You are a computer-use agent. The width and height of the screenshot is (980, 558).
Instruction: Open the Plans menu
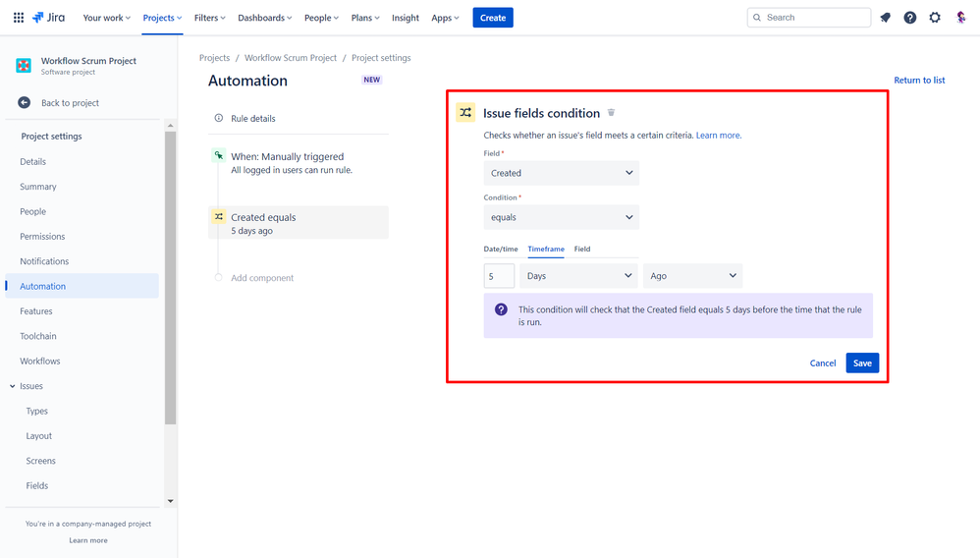365,18
